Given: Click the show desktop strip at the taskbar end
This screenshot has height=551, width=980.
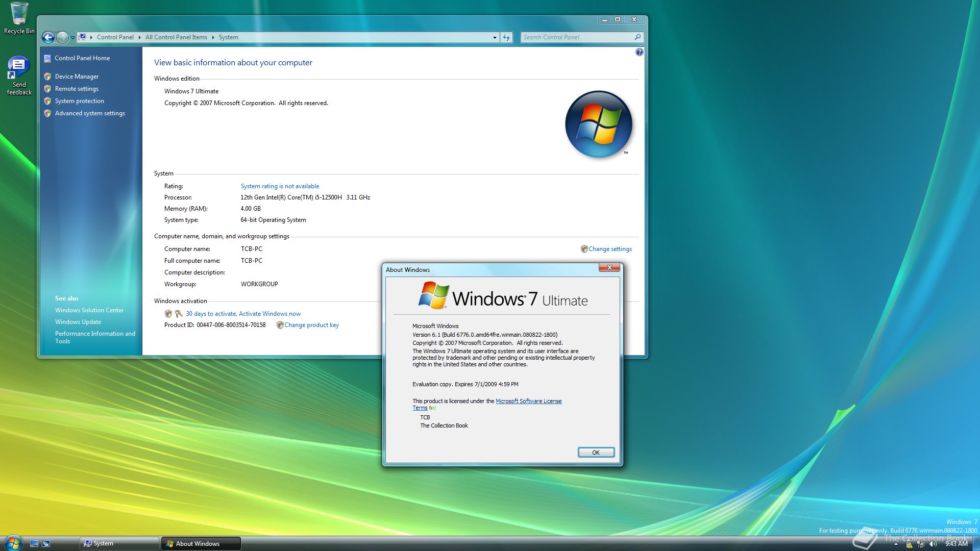Looking at the screenshot, I should 975,544.
